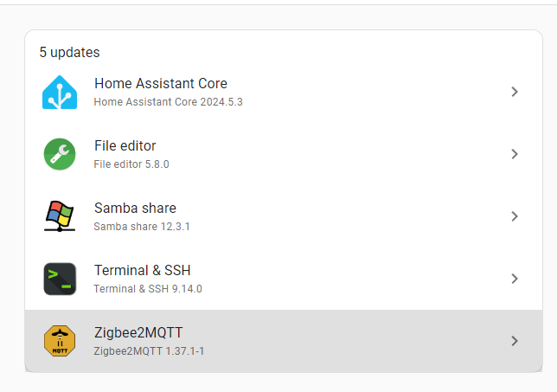This screenshot has width=557, height=392.
Task: Click the Zigbee2MQTT bee icon
Action: click(x=60, y=341)
